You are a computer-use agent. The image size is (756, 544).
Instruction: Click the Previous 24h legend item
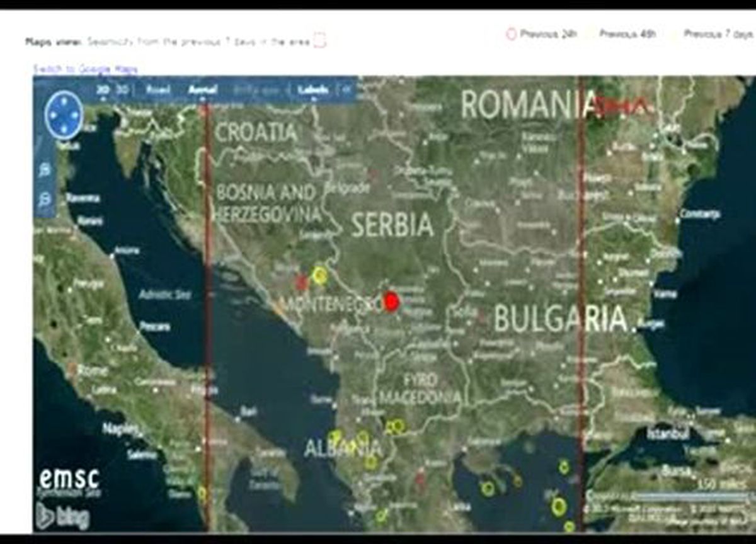coord(542,34)
